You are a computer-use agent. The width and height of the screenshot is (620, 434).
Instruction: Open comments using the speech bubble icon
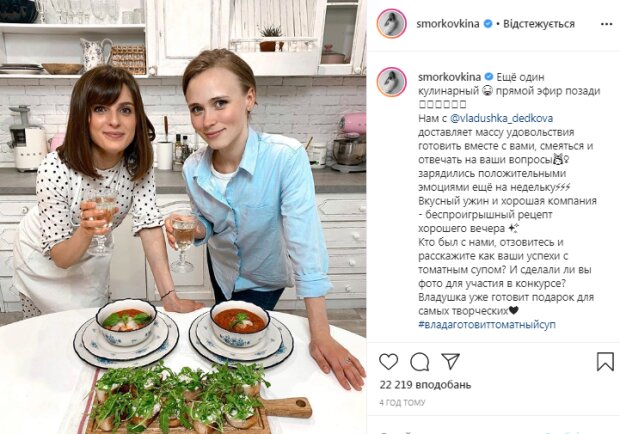[420, 361]
